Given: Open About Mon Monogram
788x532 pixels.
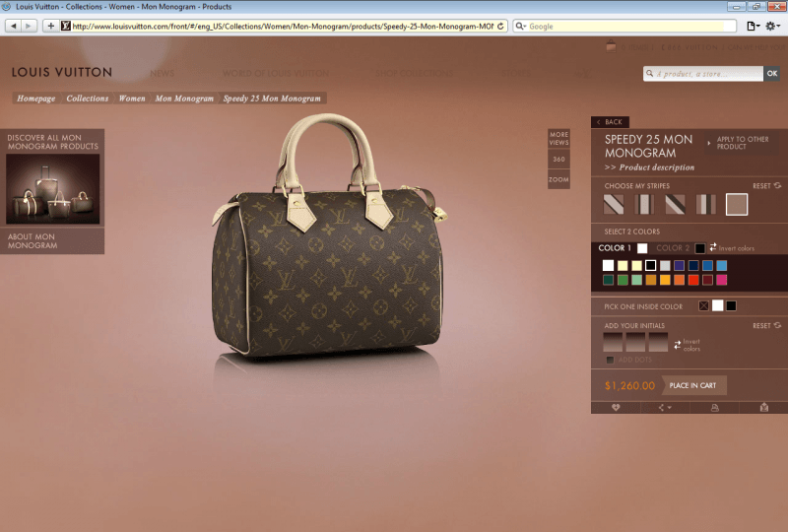Looking at the screenshot, I should pos(33,240).
